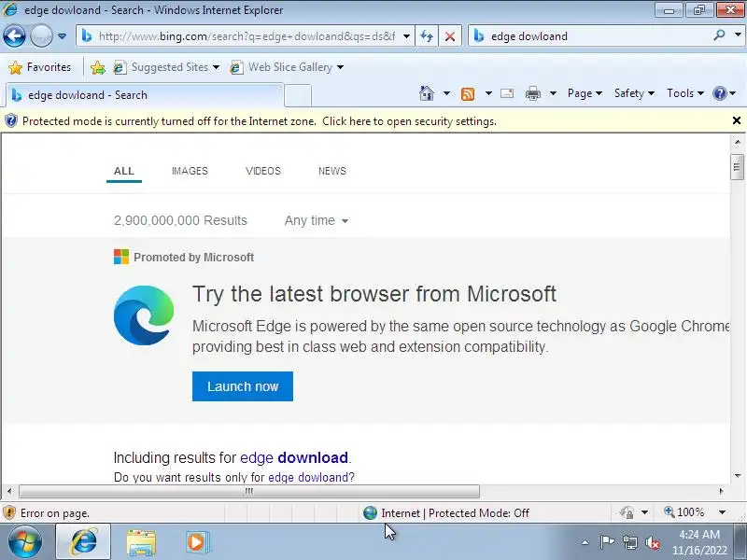The width and height of the screenshot is (747, 560).
Task: Click the Protected mode information bar message
Action: click(260, 121)
